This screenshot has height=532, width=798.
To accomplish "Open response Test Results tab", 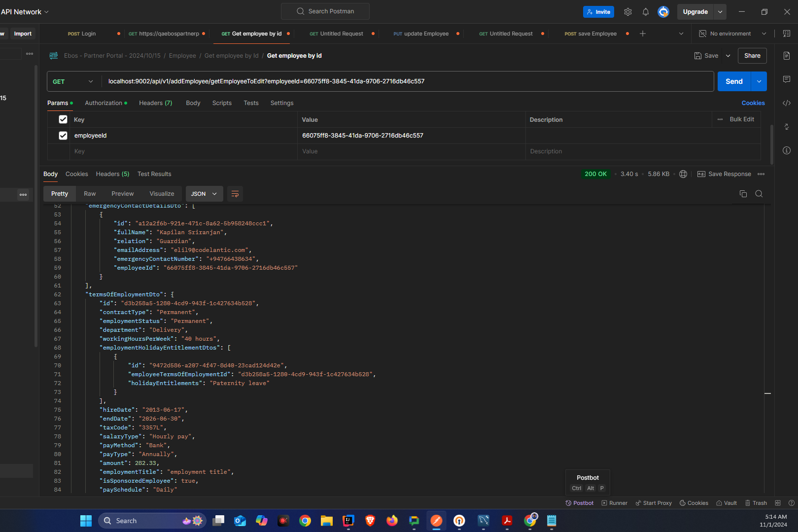I will [x=154, y=174].
